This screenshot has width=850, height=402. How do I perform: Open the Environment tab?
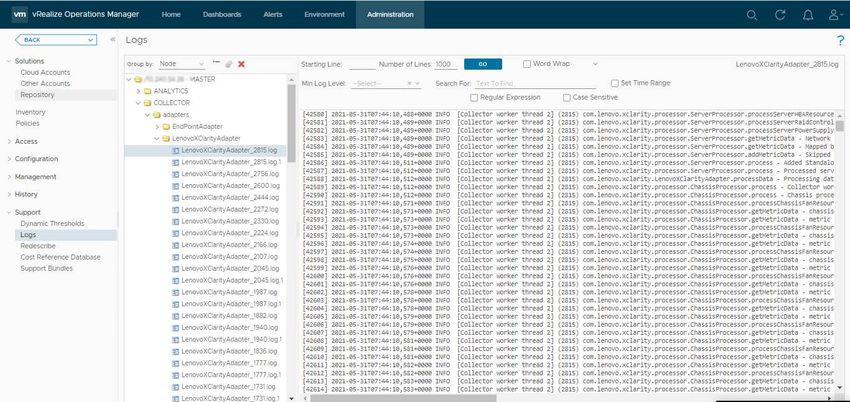pos(324,15)
